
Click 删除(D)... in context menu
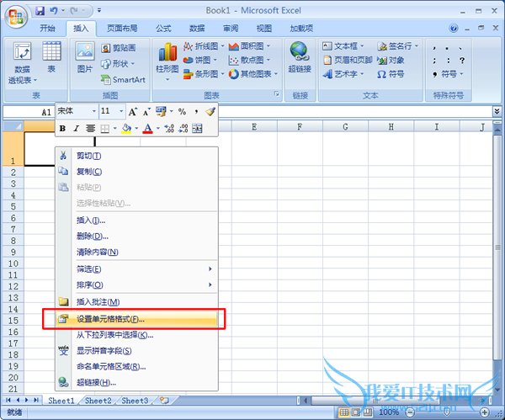pos(137,236)
